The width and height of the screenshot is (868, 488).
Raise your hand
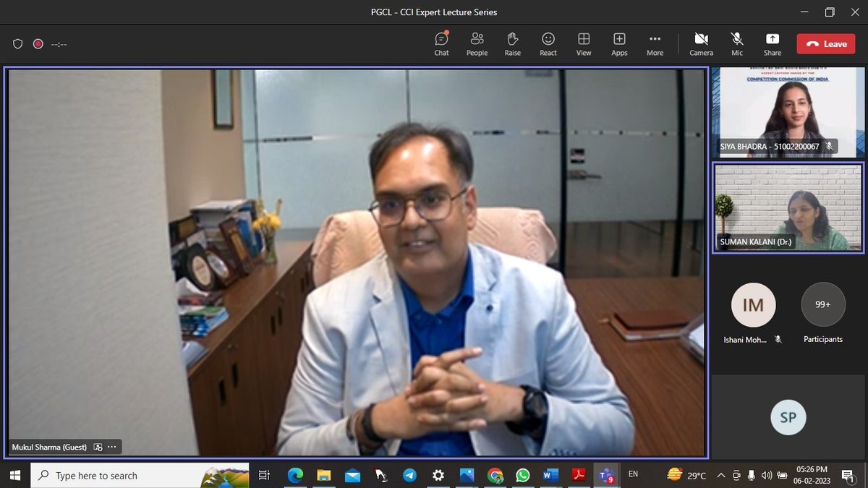click(512, 43)
